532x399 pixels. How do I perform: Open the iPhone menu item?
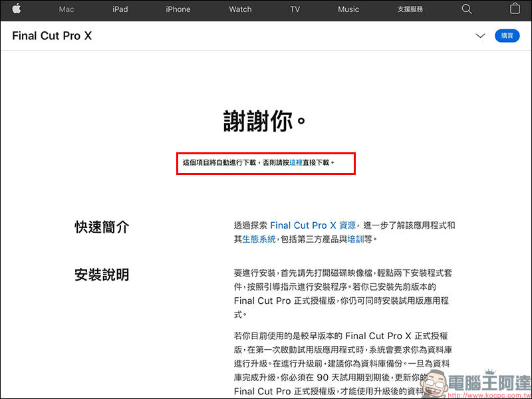pyautogui.click(x=178, y=9)
